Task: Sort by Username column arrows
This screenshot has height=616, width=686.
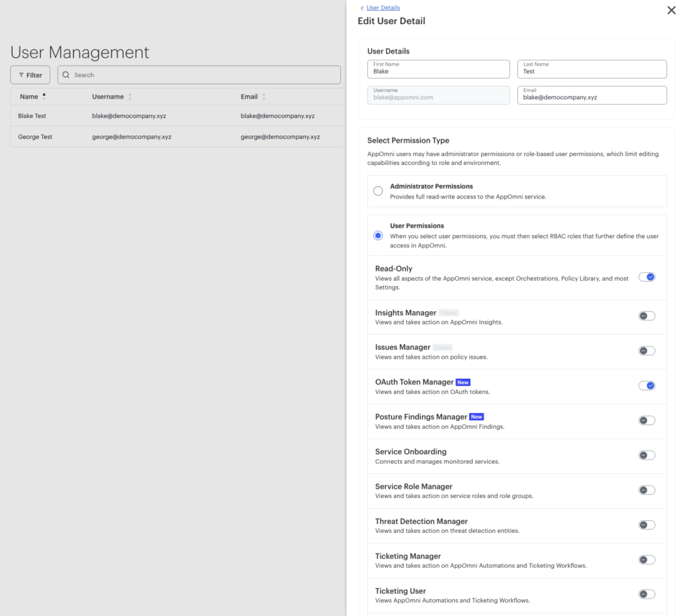Action: (130, 97)
